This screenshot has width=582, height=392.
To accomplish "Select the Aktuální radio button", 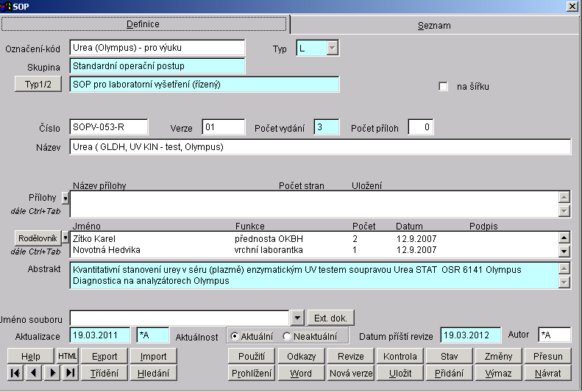I will (x=235, y=336).
